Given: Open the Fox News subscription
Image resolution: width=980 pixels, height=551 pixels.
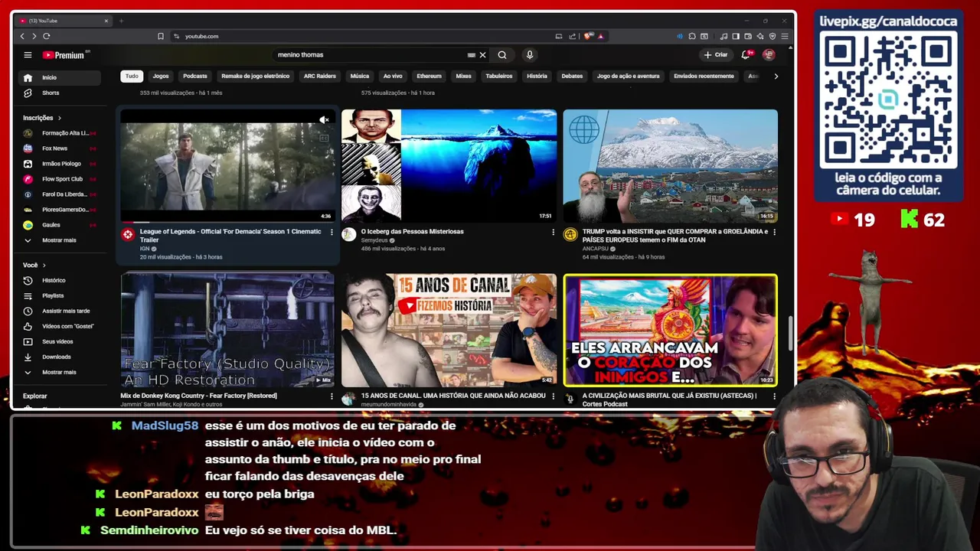Looking at the screenshot, I should coord(60,148).
